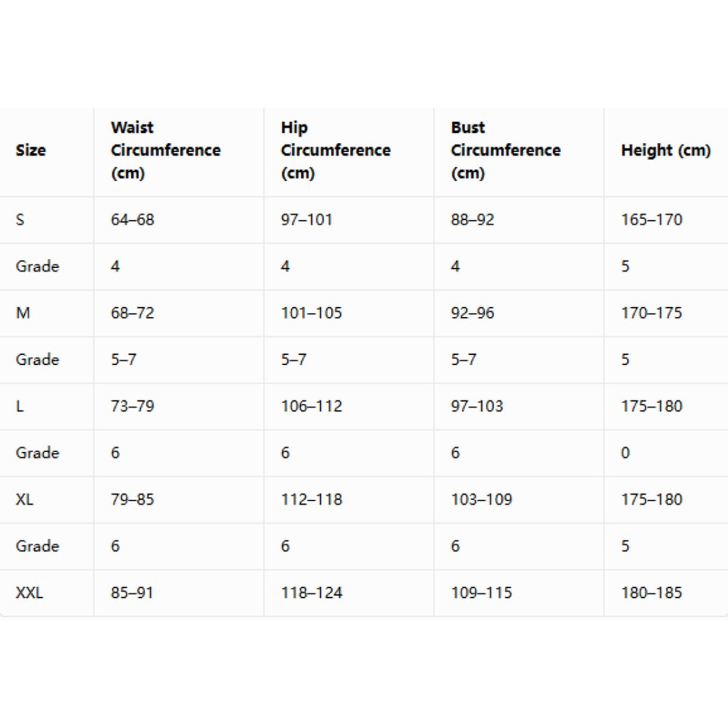Select the S size row label
The width and height of the screenshot is (728, 728).
[x=20, y=220]
